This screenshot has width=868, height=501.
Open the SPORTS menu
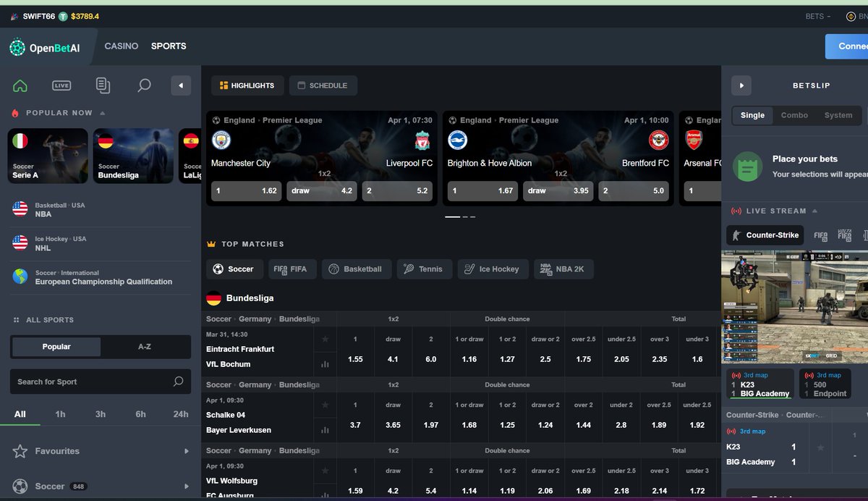pyautogui.click(x=169, y=46)
